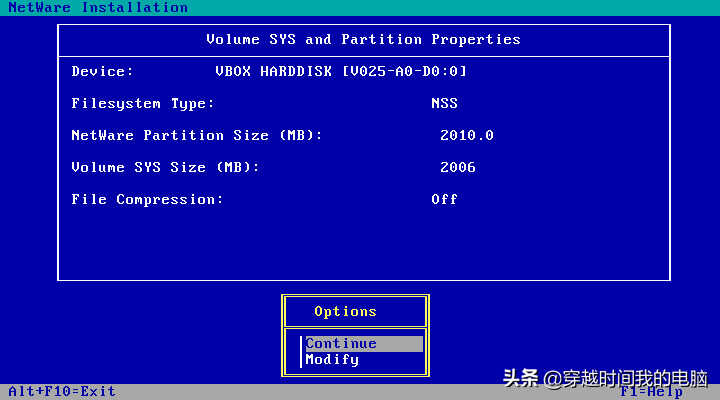Viewport: 720px width, 400px height.
Task: Click the Volume SYS Size value 2006
Action: click(458, 167)
